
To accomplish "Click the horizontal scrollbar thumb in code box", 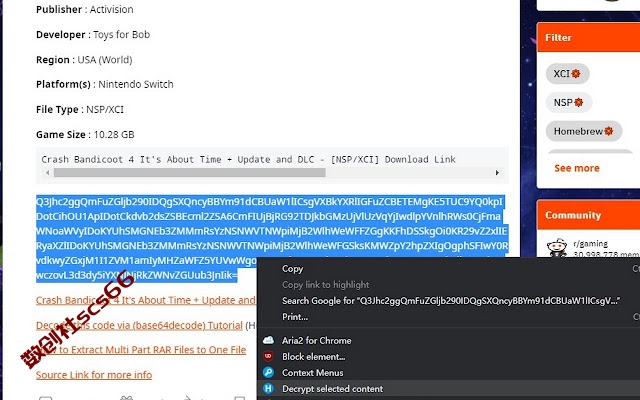I will [190, 173].
